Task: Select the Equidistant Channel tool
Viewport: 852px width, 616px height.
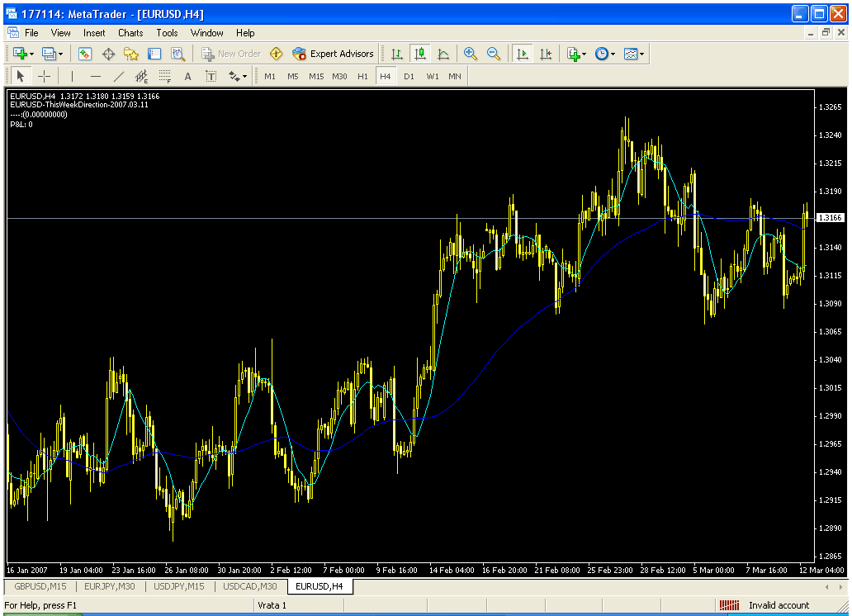Action: click(x=142, y=76)
